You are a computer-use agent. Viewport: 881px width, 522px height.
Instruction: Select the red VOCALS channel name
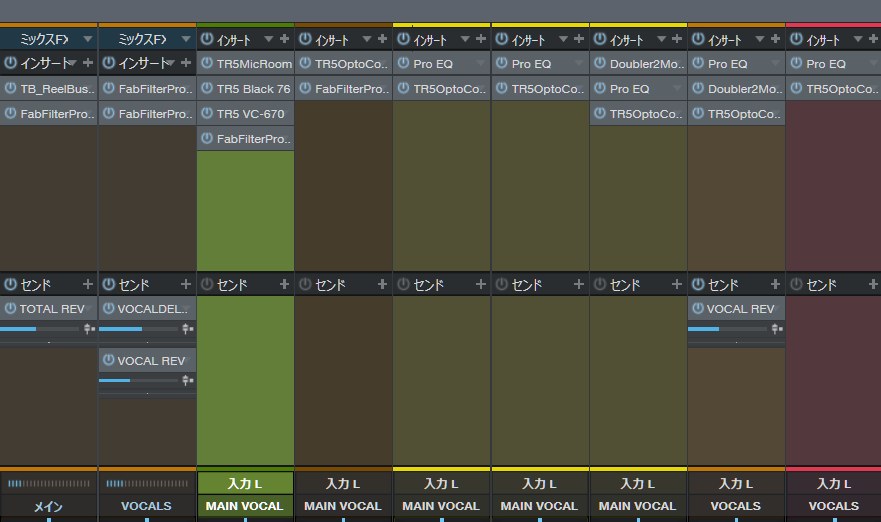tap(834, 506)
